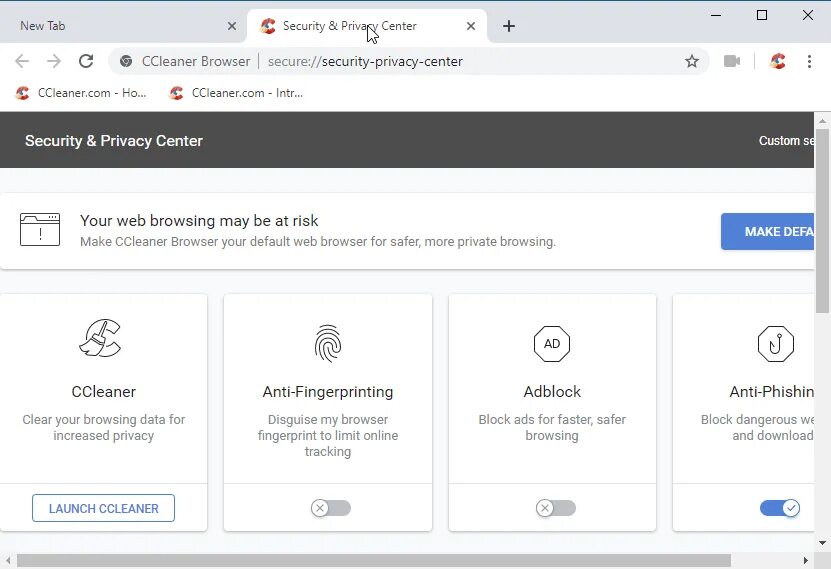Click the horizontal scrollbar thumb
This screenshot has height=569, width=831.
[x=374, y=560]
